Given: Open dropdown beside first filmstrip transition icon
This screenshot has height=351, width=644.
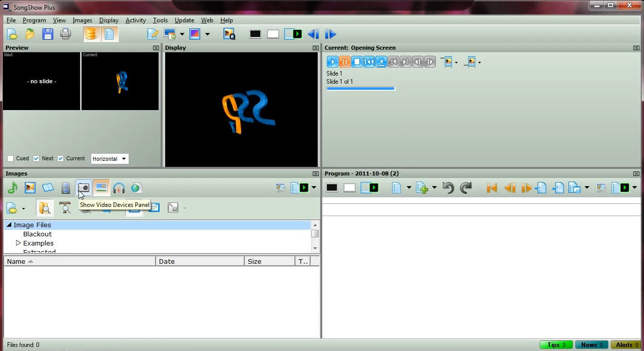Looking at the screenshot, I should coord(456,62).
